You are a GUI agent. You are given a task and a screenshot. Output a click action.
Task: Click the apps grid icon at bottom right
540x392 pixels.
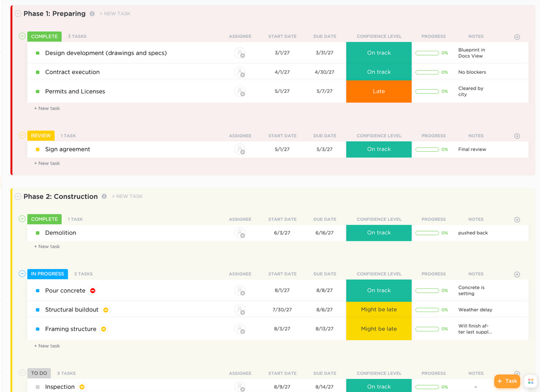[531, 381]
